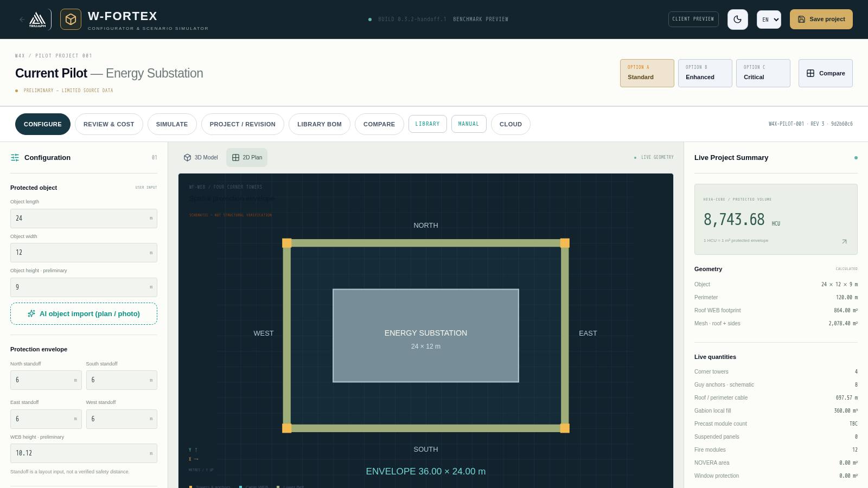The image size is (868, 488).
Task: Switch view to 3D Model
Action: tap(201, 158)
